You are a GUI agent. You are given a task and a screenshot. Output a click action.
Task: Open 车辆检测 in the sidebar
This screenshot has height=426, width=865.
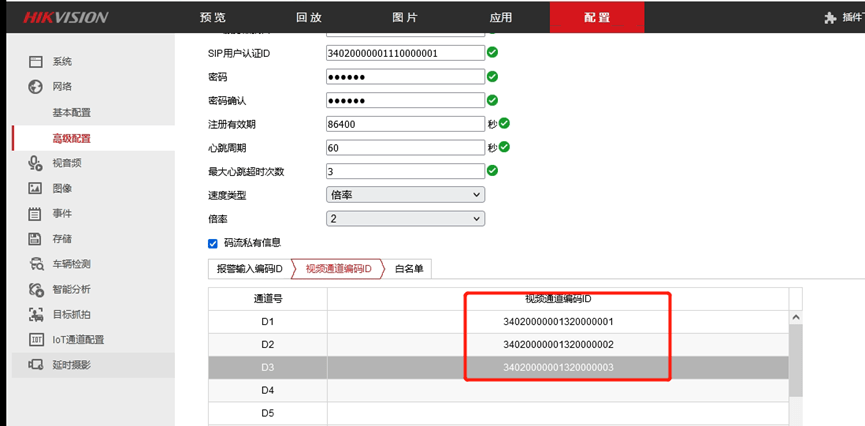pos(72,264)
